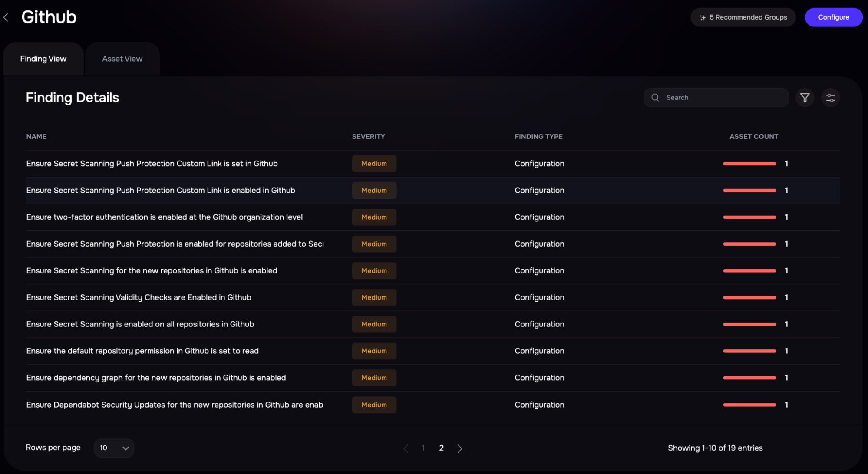Image resolution: width=868 pixels, height=474 pixels.
Task: Click inside the Search input field
Action: [716, 97]
